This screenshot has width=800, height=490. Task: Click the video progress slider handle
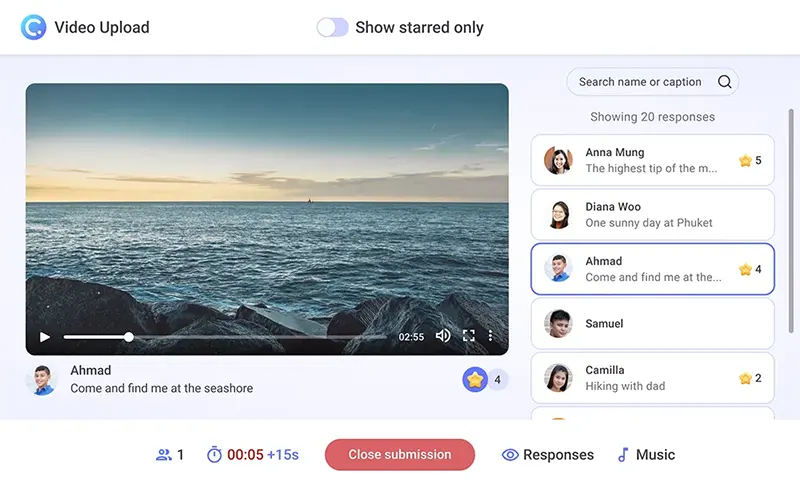[x=129, y=337]
